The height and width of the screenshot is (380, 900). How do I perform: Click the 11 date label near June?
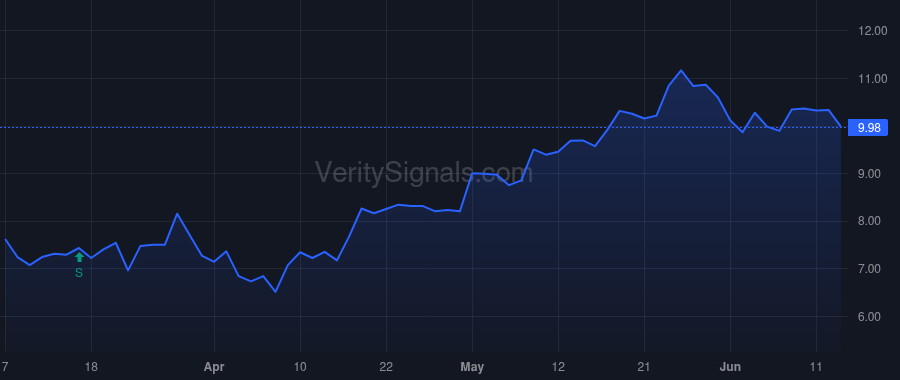816,367
